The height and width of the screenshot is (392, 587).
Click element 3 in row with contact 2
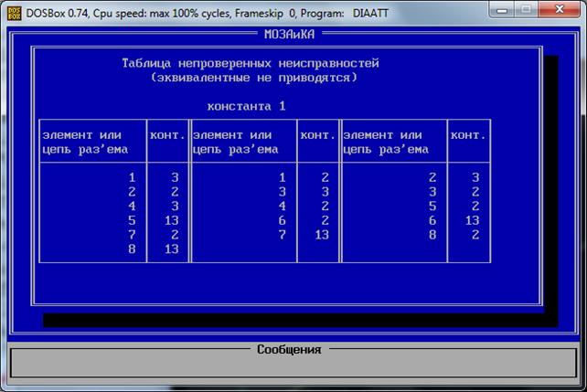432,192
